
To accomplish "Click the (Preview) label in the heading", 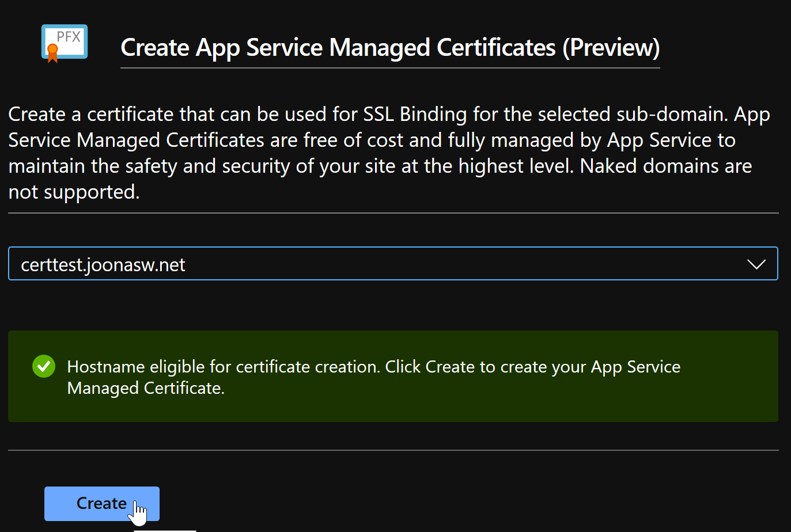I will [x=612, y=48].
